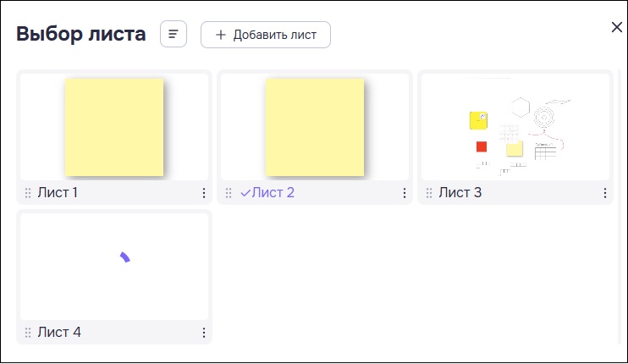Close the Выбор листа dialog
The height and width of the screenshot is (364, 628).
pos(617,27)
